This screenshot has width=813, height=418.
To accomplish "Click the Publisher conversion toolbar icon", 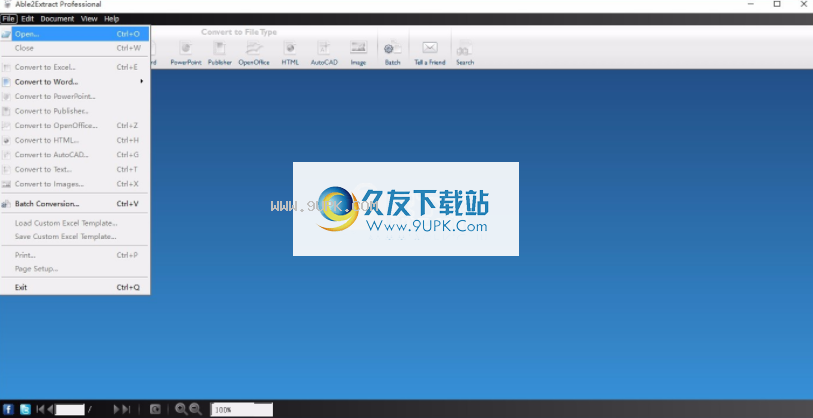I will [x=220, y=49].
